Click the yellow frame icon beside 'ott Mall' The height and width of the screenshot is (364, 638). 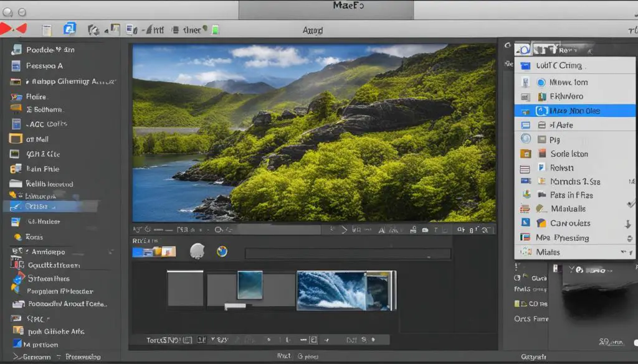point(16,139)
